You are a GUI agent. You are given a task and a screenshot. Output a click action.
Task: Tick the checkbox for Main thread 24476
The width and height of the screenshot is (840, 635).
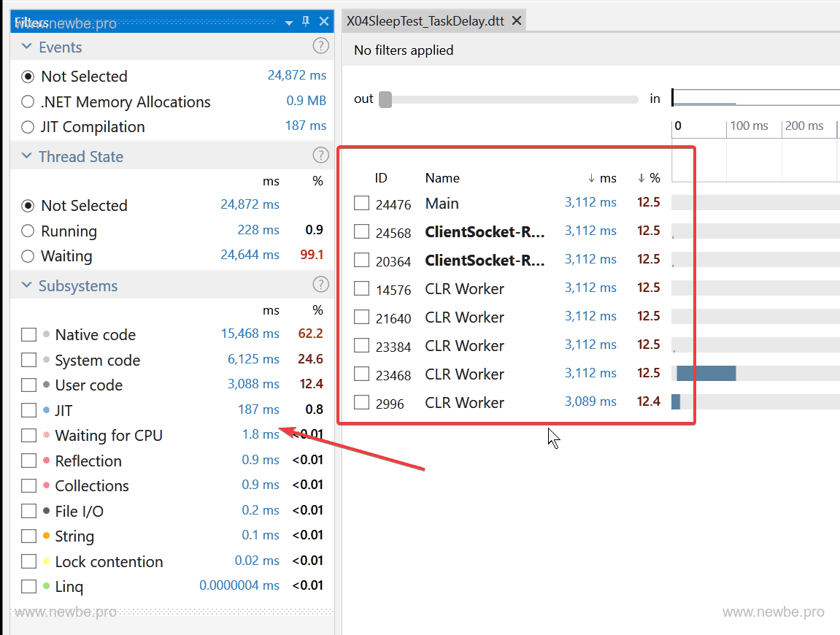coord(361,203)
